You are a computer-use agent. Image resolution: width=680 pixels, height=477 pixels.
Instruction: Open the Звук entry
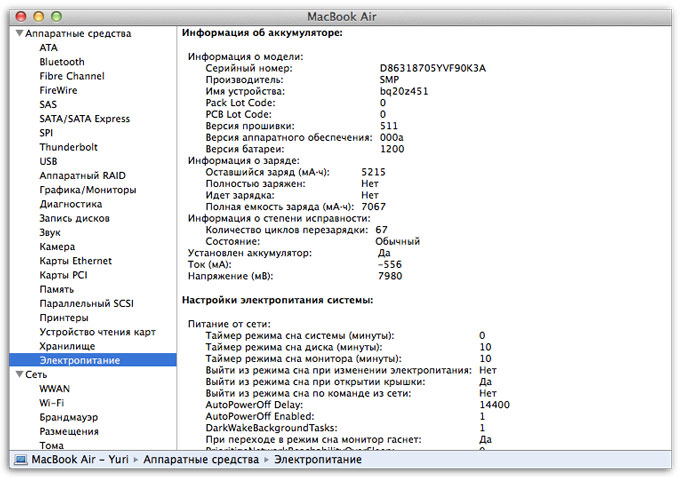[50, 232]
